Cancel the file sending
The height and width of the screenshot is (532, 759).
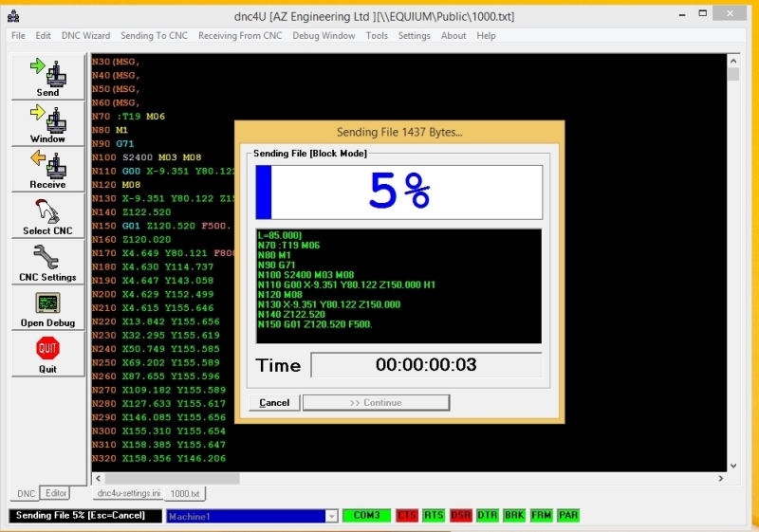click(274, 402)
